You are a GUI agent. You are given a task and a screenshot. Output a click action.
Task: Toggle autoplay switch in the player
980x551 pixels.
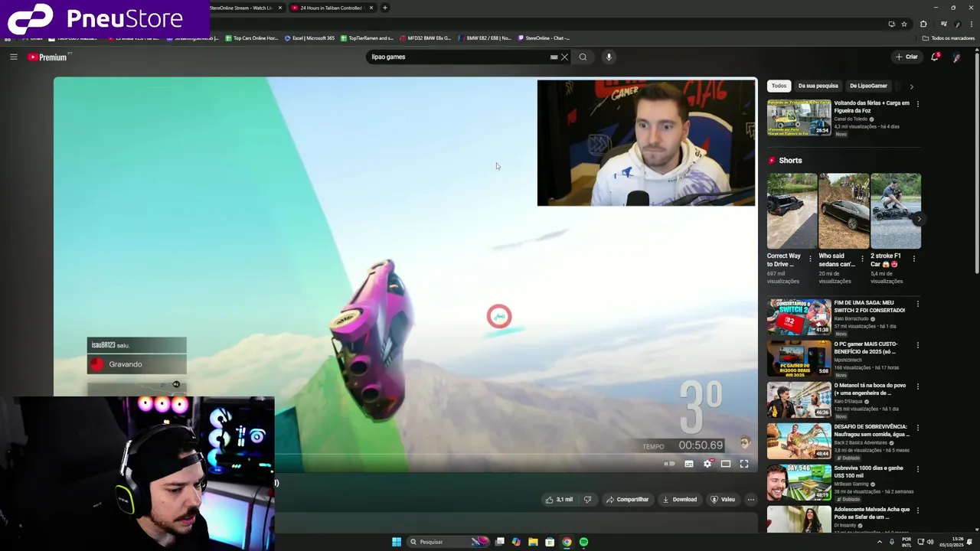click(670, 464)
